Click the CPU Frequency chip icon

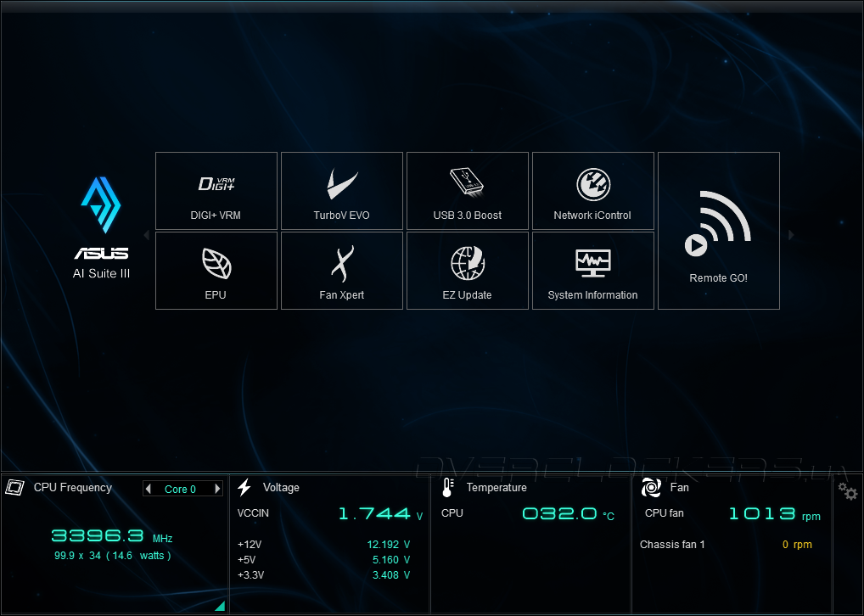click(15, 487)
